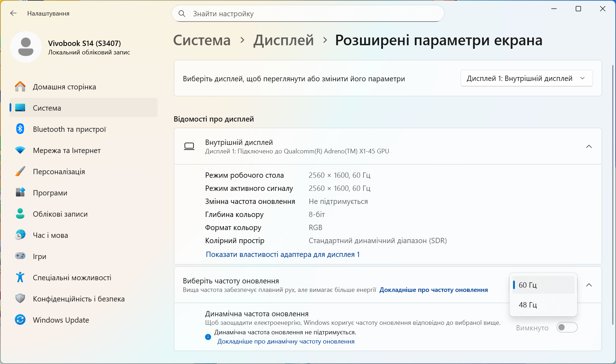Screen dimensions: 616x364
Task: Open Персоналізація settings page
Action: click(x=83, y=171)
